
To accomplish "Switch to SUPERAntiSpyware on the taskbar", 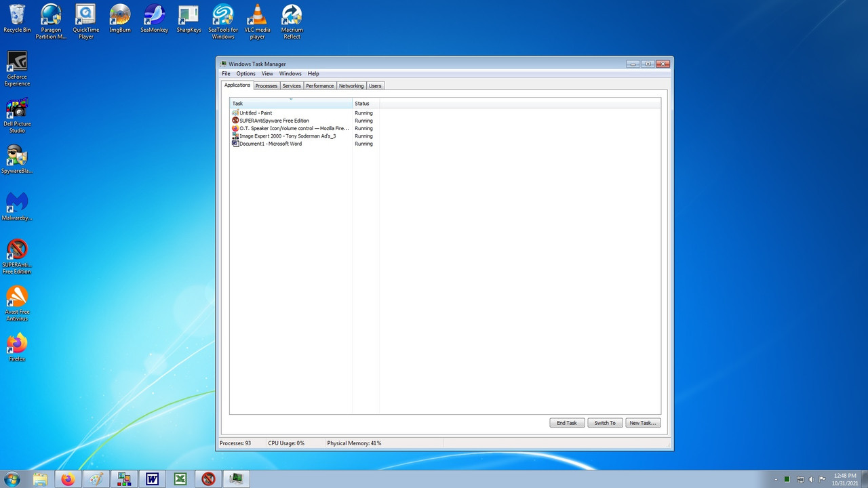I will pos(208,479).
